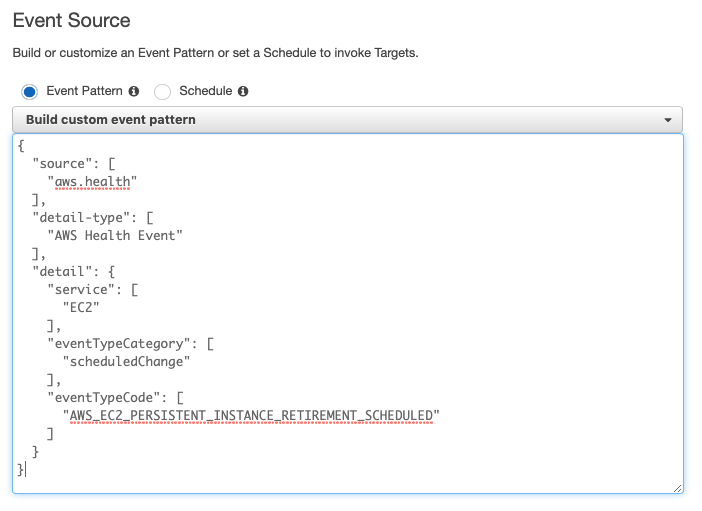Viewport: 702px width, 511px height.
Task: Click info icon beside Schedule option
Action: tap(243, 91)
